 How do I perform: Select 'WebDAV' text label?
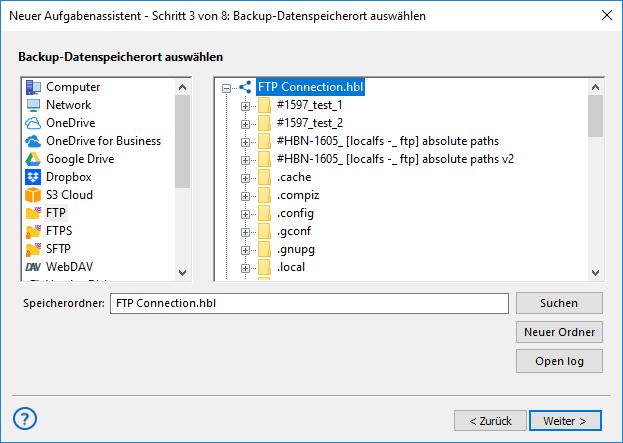click(69, 267)
